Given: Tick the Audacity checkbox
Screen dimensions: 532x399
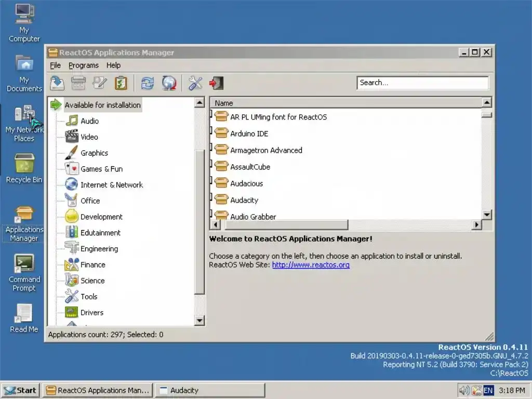Looking at the screenshot, I should click(211, 197).
